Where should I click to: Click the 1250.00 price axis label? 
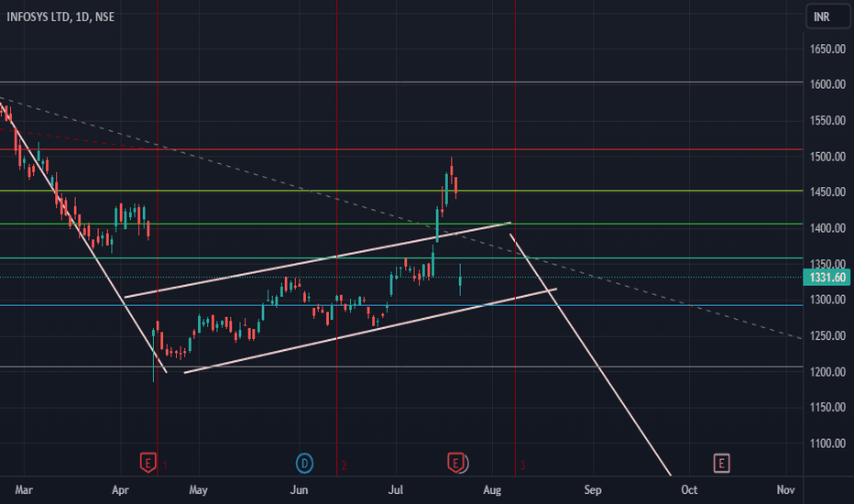click(827, 335)
